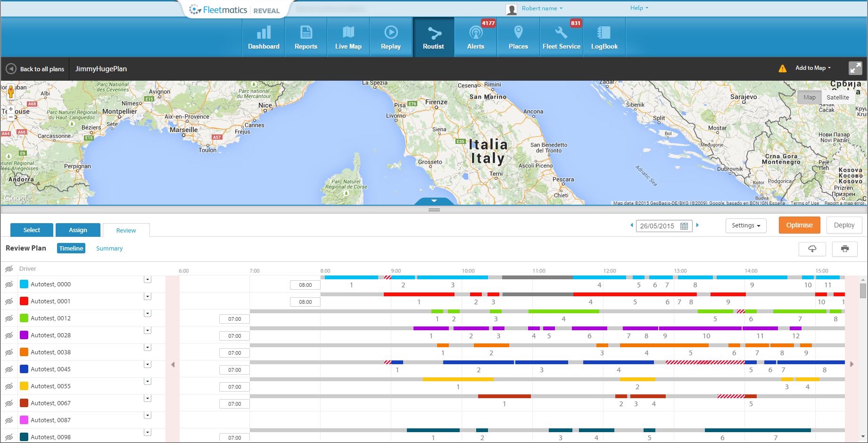Open the Add to Map dropdown
Image resolution: width=868 pixels, height=443 pixels.
click(x=813, y=68)
